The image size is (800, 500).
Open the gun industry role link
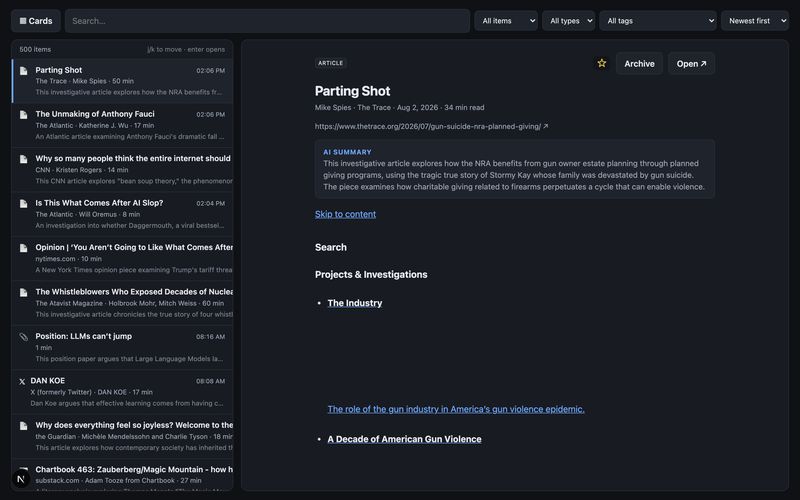point(456,409)
